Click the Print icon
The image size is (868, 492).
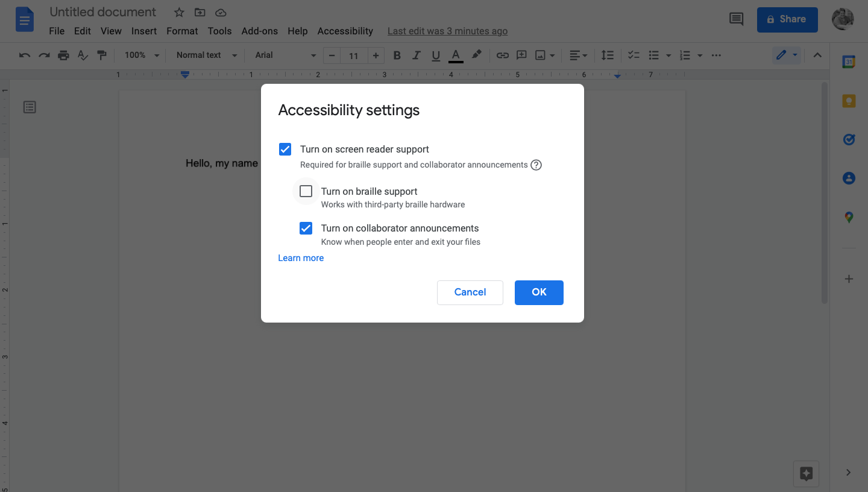(63, 55)
